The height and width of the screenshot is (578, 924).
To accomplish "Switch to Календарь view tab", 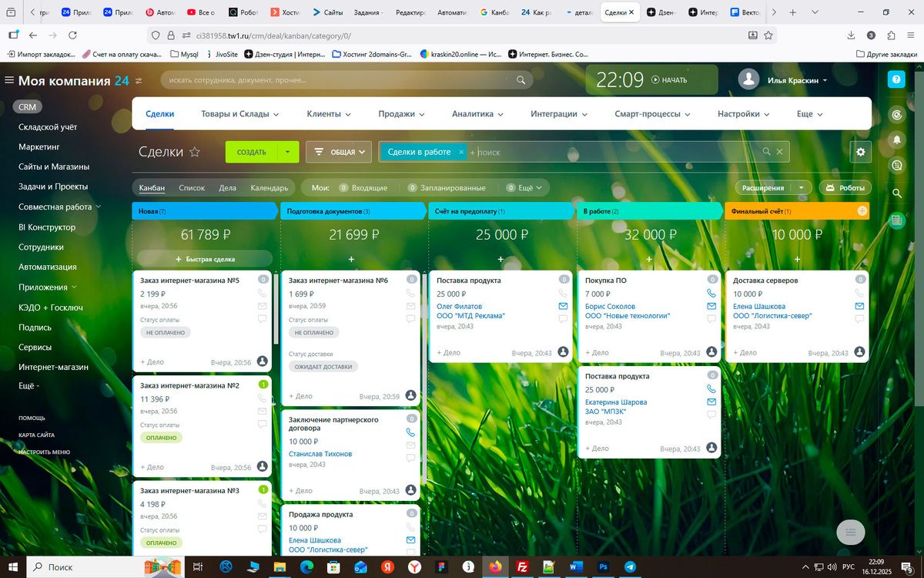I will 269,187.
